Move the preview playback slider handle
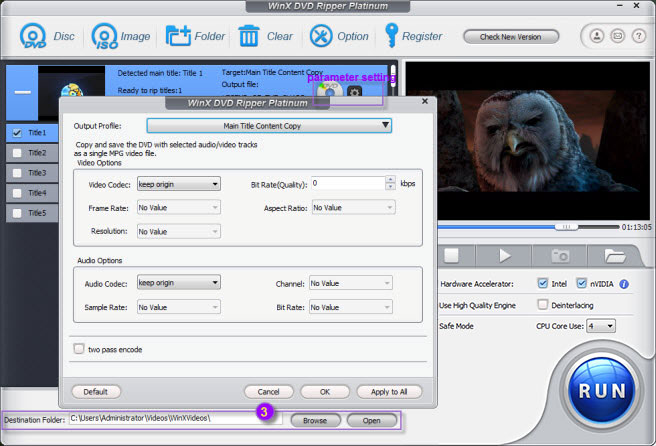Screen dimensions: 656x446 tap(566, 227)
